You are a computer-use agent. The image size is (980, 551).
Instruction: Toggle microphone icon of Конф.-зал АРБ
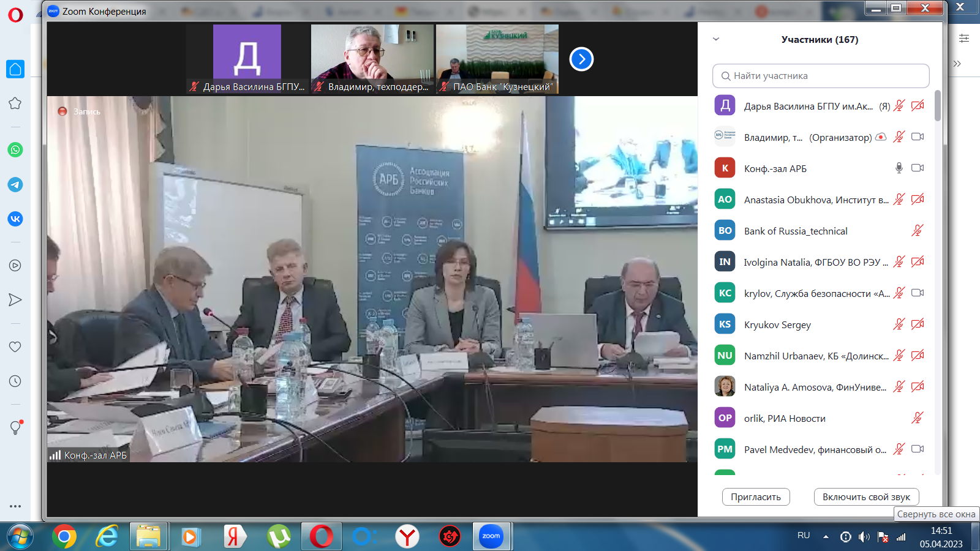899,168
